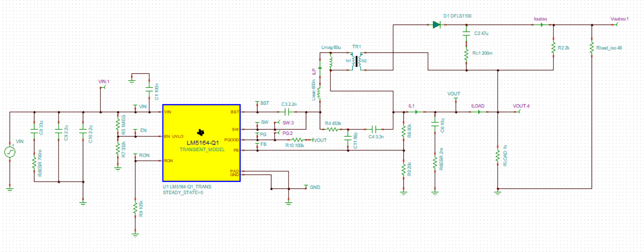The height and width of the screenshot is (252, 644).
Task: Select resistor R8ESR 700m
Action: coord(34,164)
